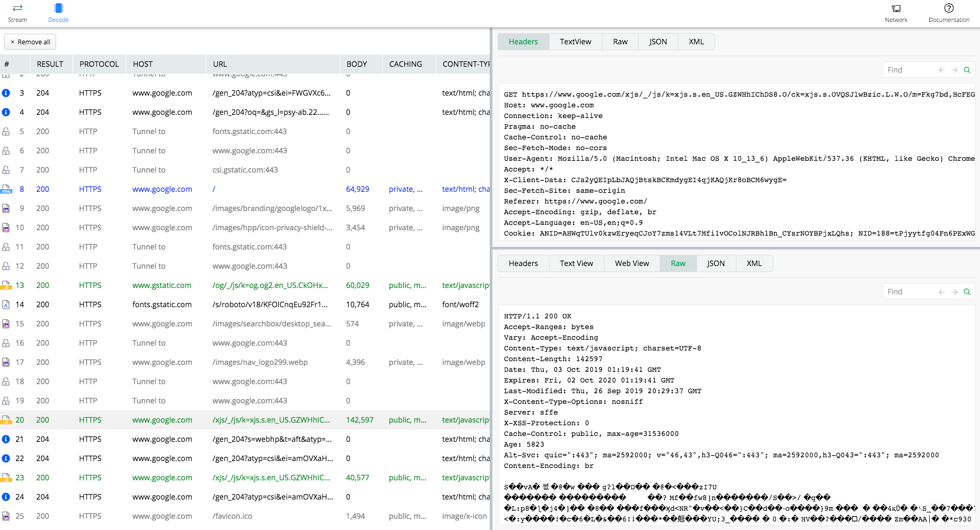Go to next match in request Find
The width and height of the screenshot is (980, 530).
pos(954,70)
